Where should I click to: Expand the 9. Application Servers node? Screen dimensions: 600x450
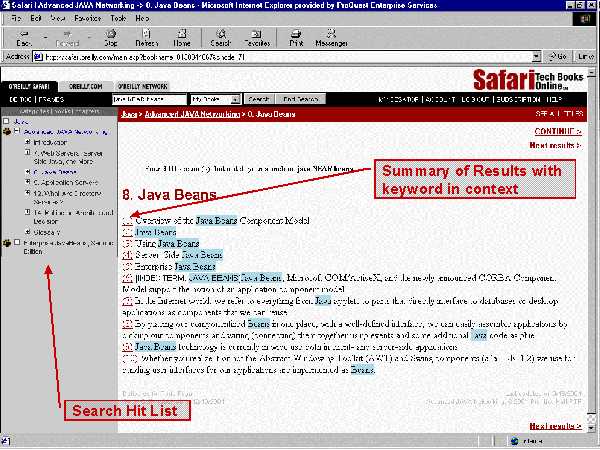coord(28,182)
